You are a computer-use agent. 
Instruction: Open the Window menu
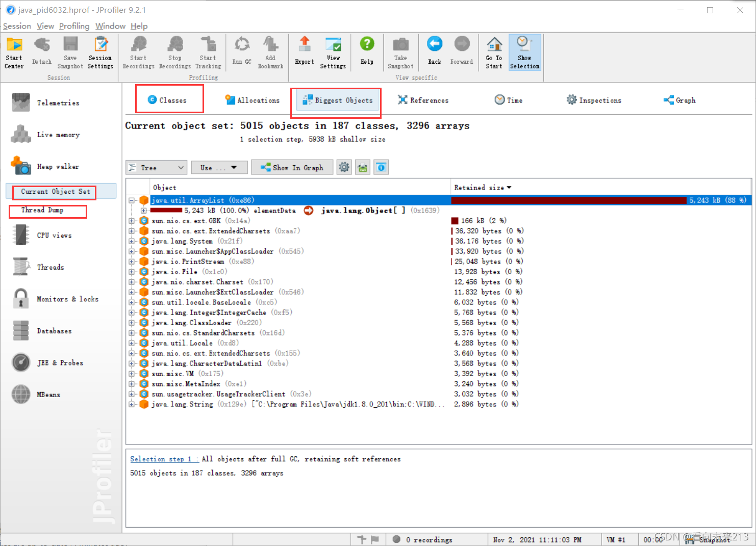pos(110,26)
